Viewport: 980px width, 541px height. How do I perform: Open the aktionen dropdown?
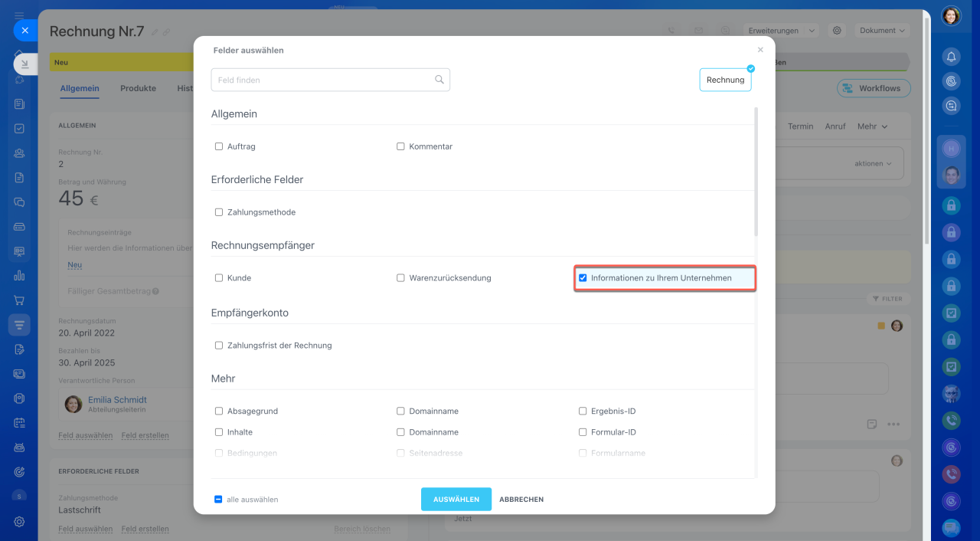(874, 164)
